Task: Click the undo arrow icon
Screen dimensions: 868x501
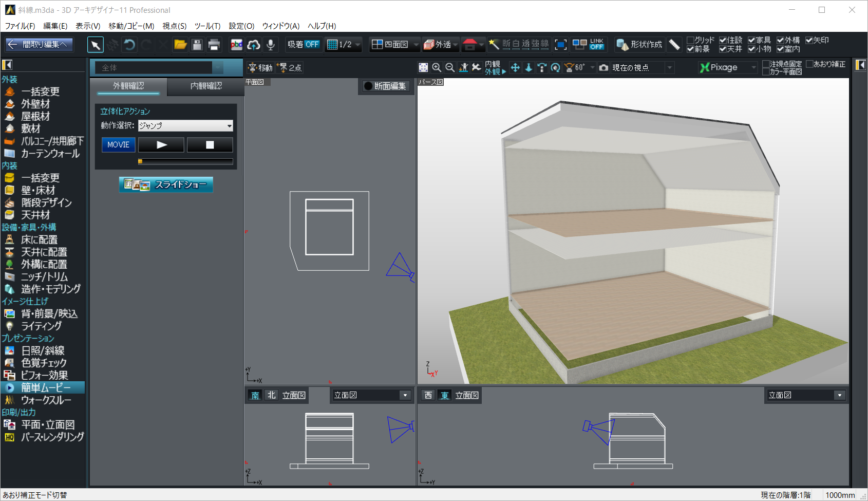Action: tap(129, 45)
